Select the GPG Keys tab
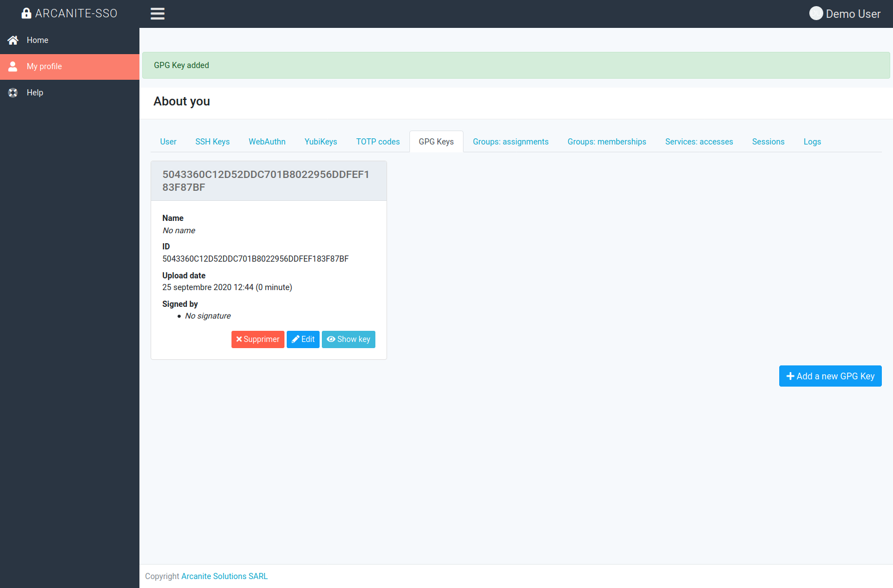The height and width of the screenshot is (588, 893). [x=436, y=142]
